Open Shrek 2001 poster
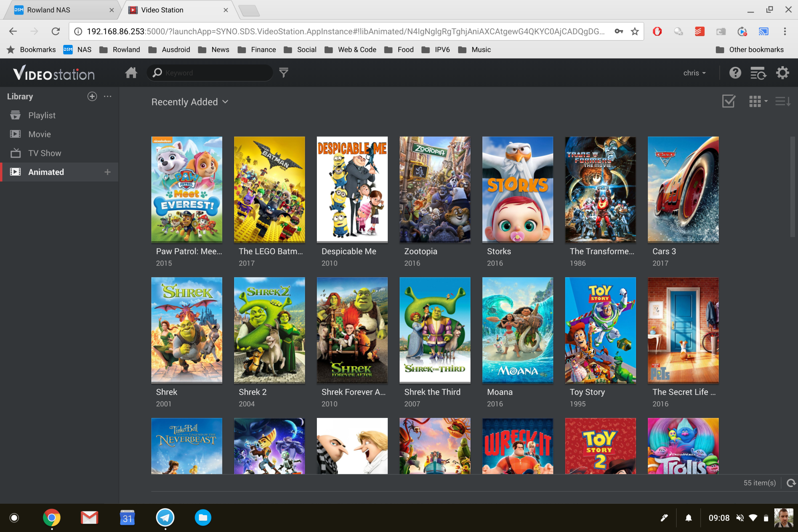 [x=187, y=330]
